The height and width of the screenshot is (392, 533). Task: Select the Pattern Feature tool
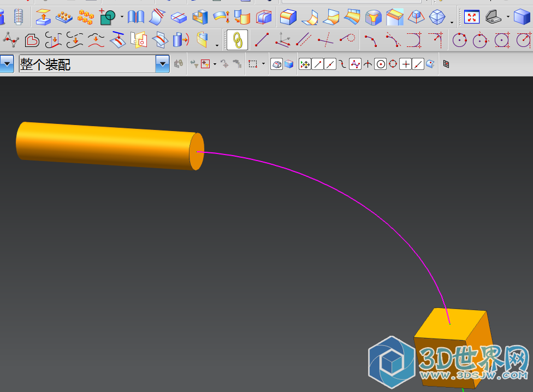64,16
